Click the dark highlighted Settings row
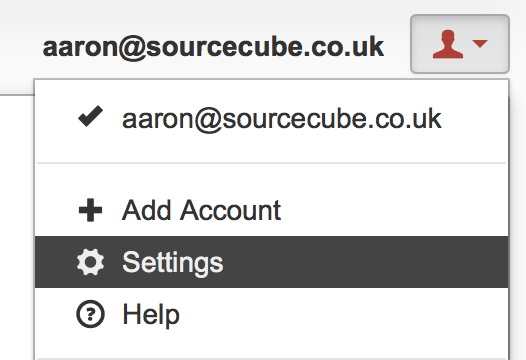The image size is (526, 360). click(271, 262)
